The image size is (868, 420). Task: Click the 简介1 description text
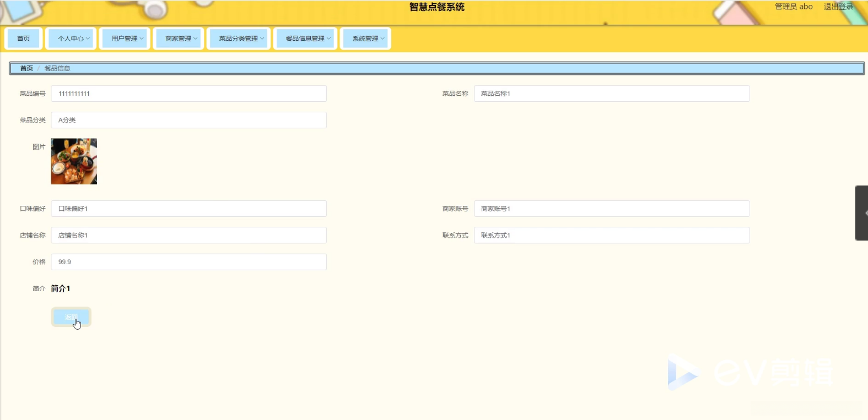(x=61, y=288)
